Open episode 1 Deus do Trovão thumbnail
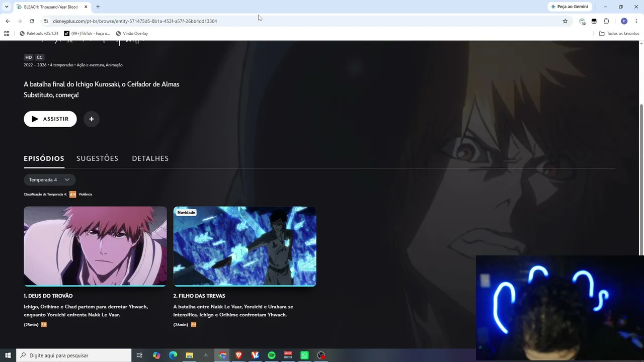 click(x=95, y=246)
